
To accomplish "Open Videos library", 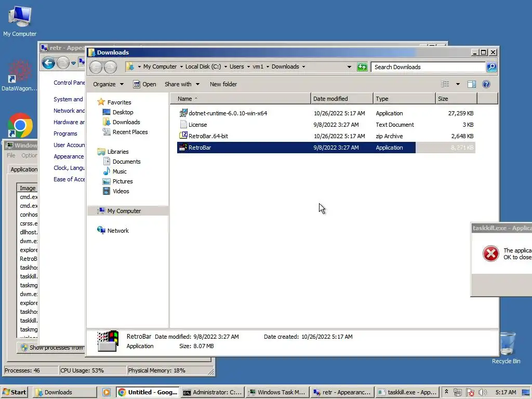I will pos(116,191).
